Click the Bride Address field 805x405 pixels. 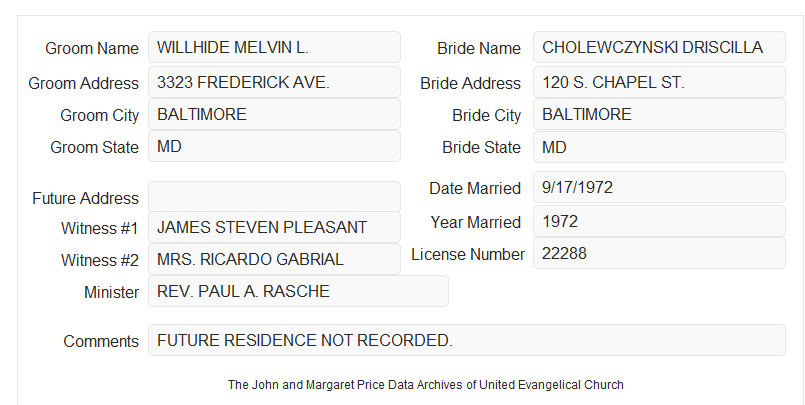click(x=659, y=82)
